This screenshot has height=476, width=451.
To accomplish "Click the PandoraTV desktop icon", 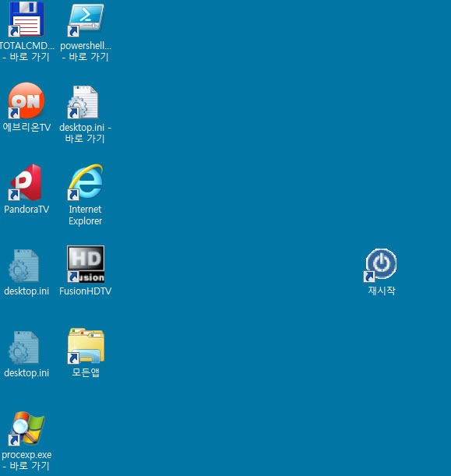I will pyautogui.click(x=26, y=182).
